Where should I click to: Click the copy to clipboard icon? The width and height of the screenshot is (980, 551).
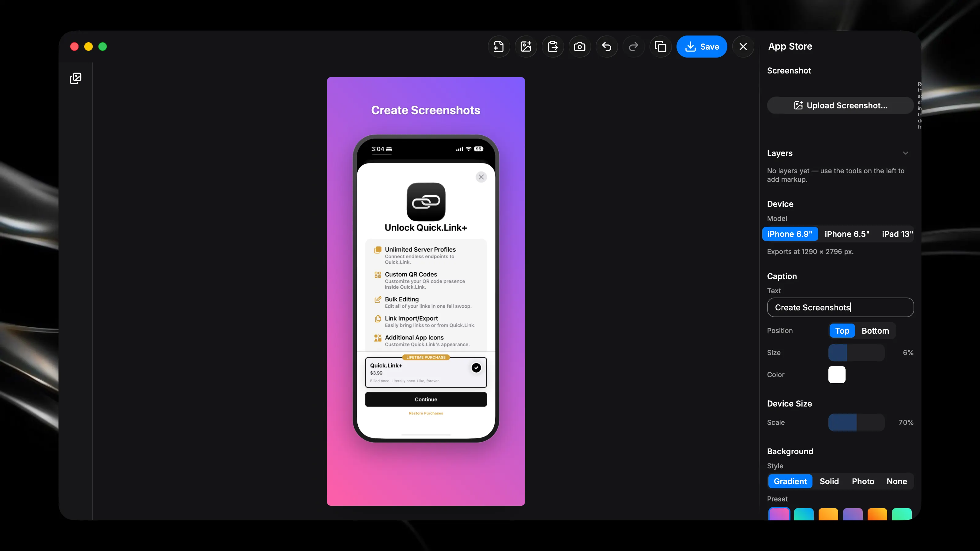coord(661,47)
